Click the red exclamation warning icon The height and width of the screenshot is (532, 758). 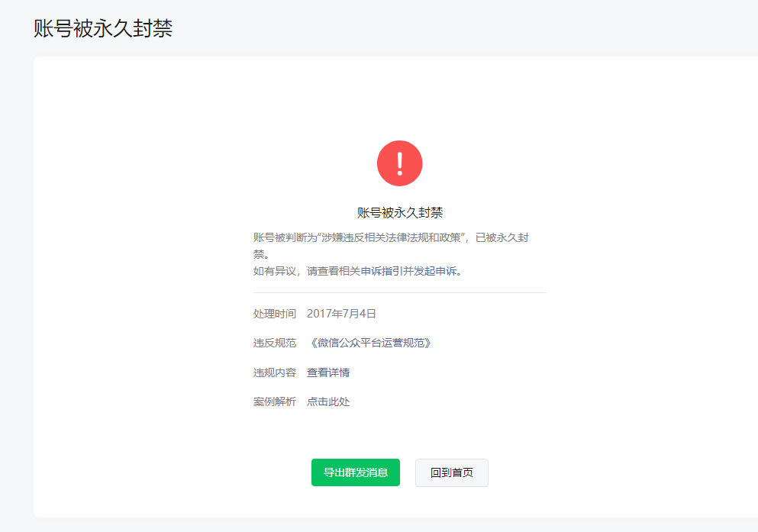(400, 163)
